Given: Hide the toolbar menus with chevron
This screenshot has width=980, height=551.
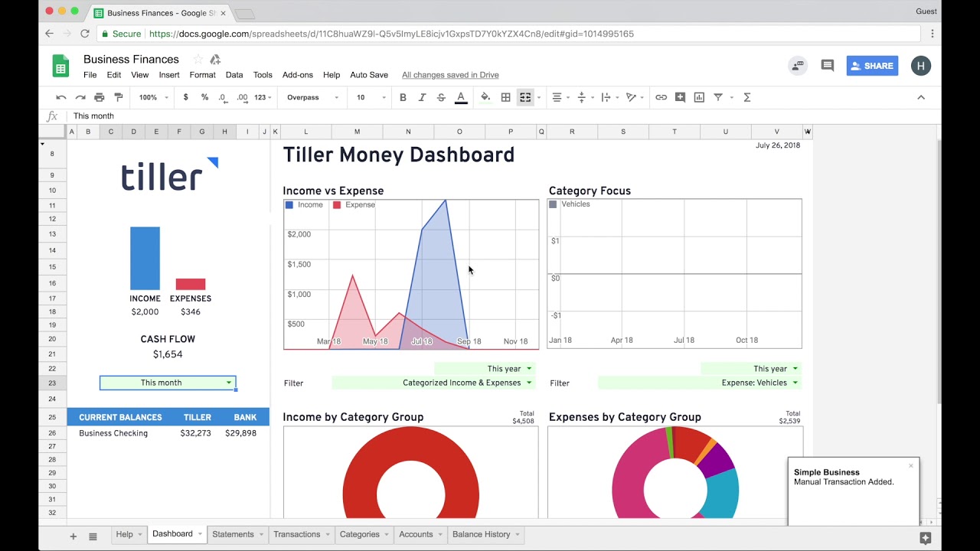Looking at the screenshot, I should pyautogui.click(x=921, y=97).
